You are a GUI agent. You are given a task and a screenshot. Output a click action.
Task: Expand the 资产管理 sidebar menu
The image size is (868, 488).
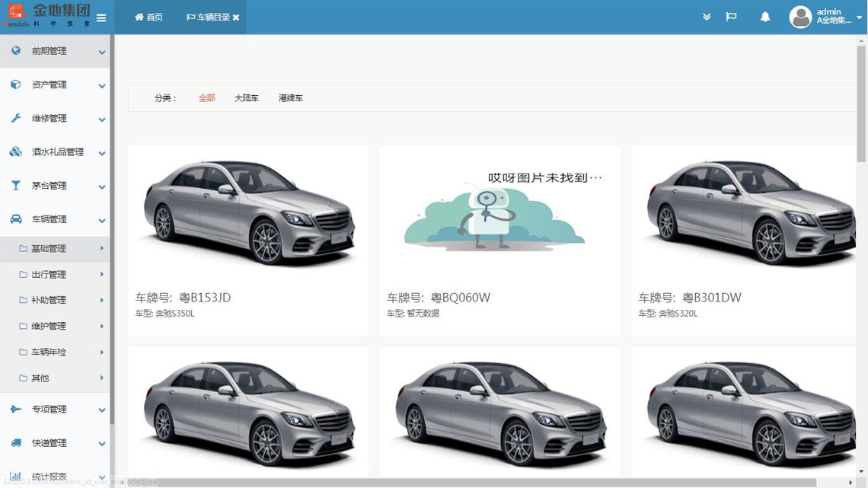[x=101, y=85]
